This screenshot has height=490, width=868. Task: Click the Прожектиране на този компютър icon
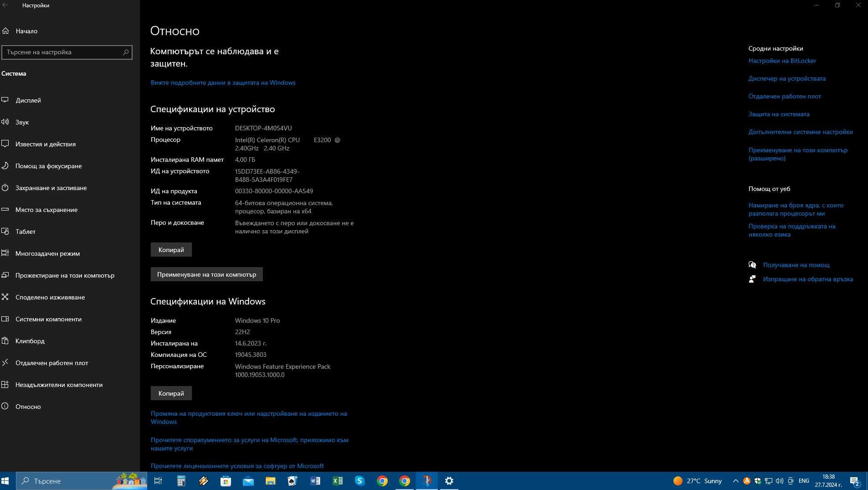click(x=5, y=275)
